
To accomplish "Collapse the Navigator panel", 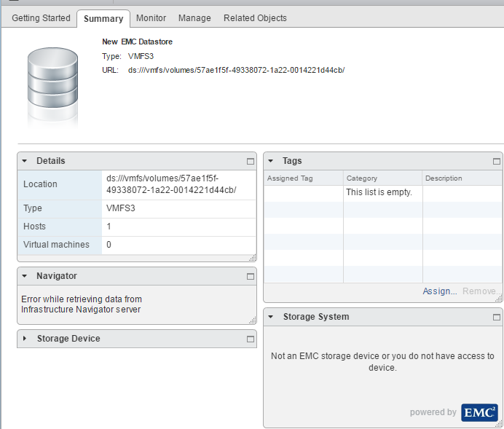I will tap(25, 277).
